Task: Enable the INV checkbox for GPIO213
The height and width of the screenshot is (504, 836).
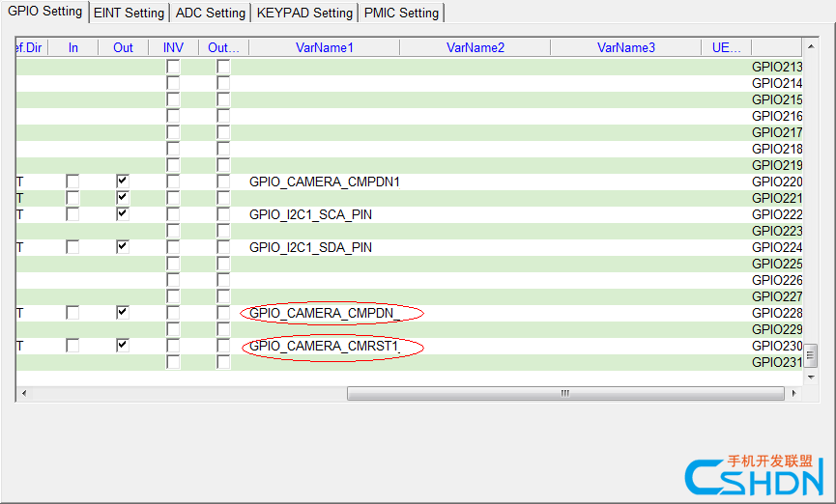Action: click(173, 67)
